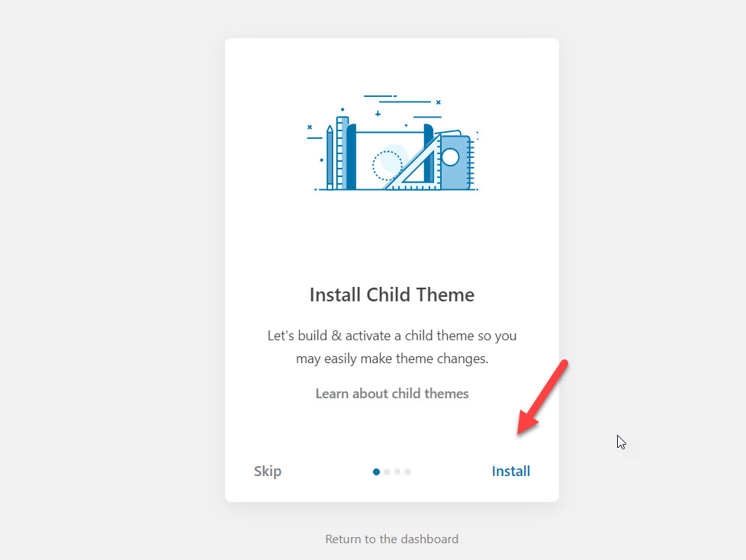746x560 pixels.
Task: Skip the child theme installation step
Action: pos(268,471)
